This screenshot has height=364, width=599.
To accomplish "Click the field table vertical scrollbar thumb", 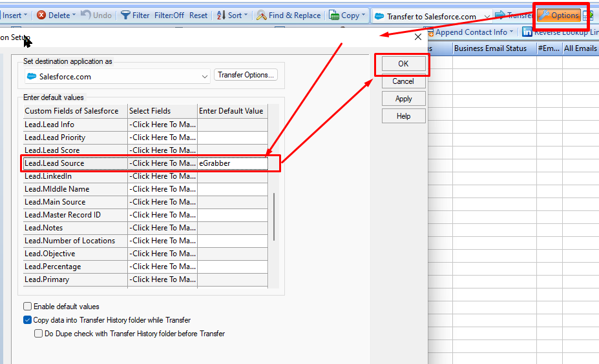I will 274,217.
